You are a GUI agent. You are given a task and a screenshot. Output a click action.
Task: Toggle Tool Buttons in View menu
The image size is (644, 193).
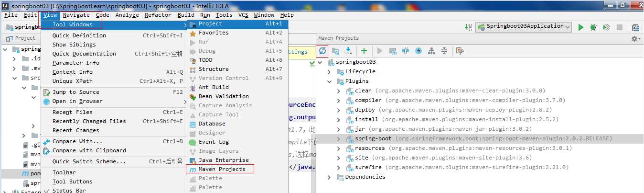[x=113, y=182]
